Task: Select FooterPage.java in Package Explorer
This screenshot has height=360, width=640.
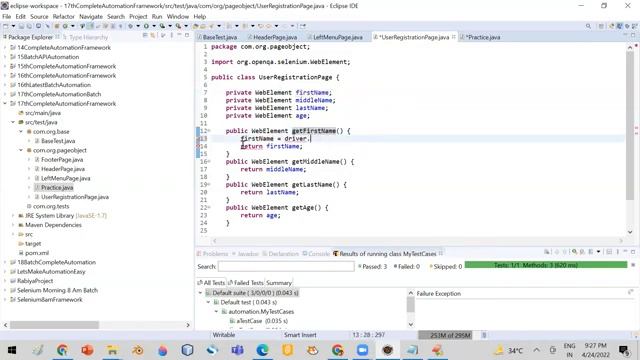Action: [x=62, y=160]
